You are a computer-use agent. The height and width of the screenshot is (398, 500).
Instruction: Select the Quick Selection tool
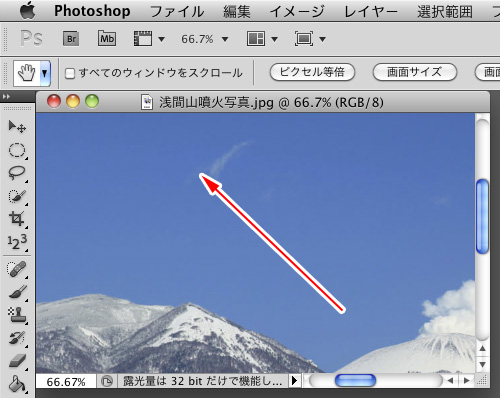pyautogui.click(x=17, y=196)
